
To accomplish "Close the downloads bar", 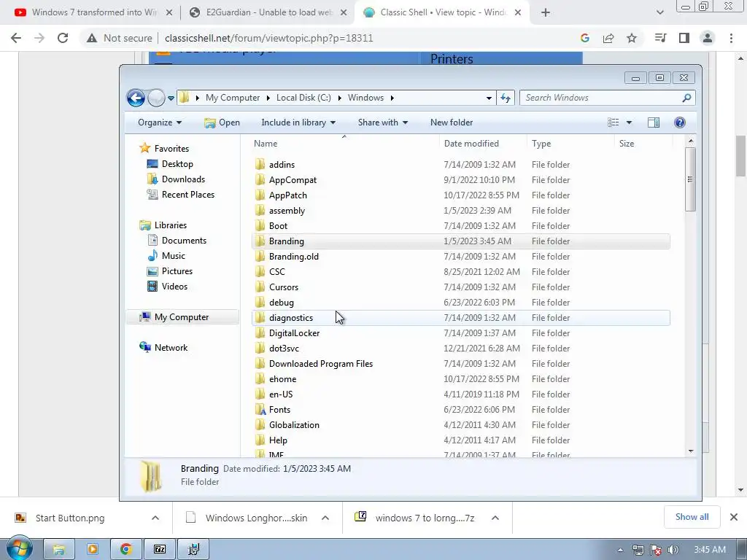I will [x=734, y=517].
